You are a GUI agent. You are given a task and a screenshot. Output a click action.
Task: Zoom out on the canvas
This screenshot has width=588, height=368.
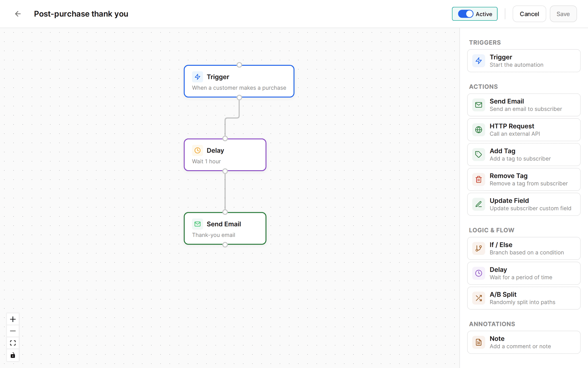point(13,331)
